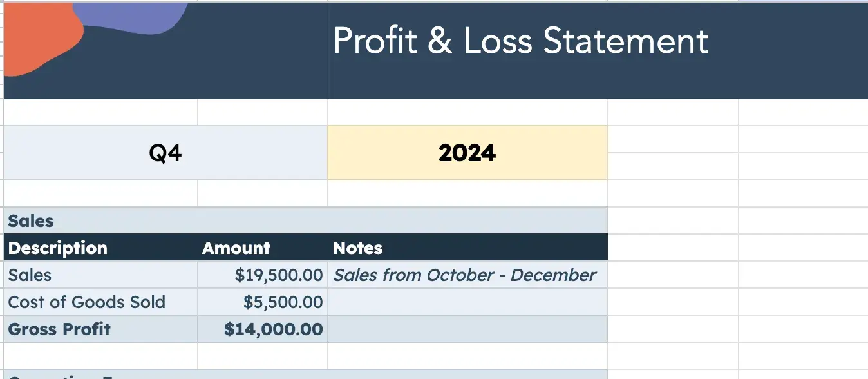This screenshot has height=379, width=868.
Task: Select the Cost of Goods Sold cell
Action: point(87,302)
